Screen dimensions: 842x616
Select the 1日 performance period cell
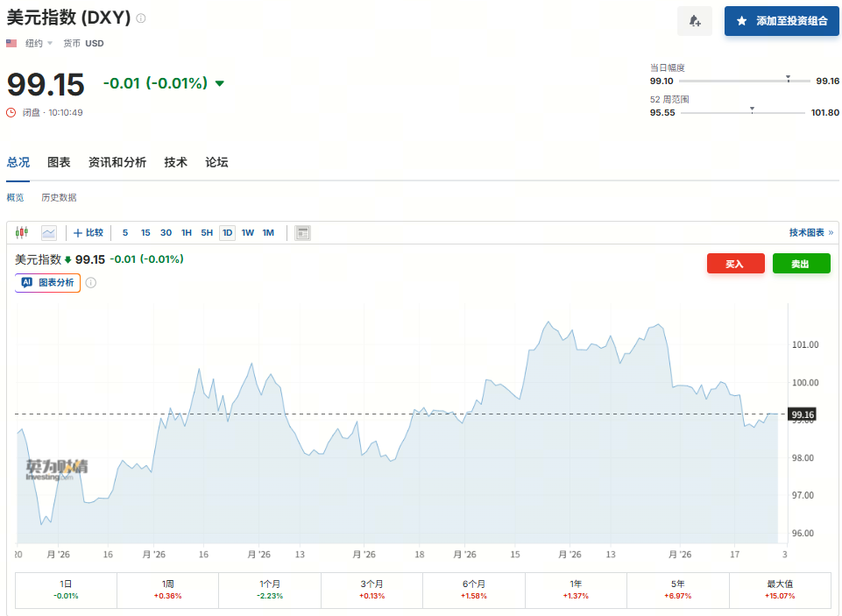click(66, 590)
